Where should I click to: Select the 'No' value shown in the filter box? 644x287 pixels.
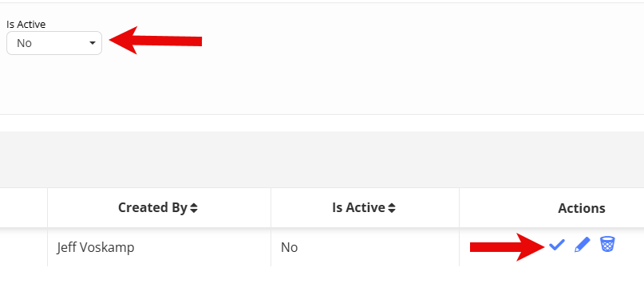24,43
